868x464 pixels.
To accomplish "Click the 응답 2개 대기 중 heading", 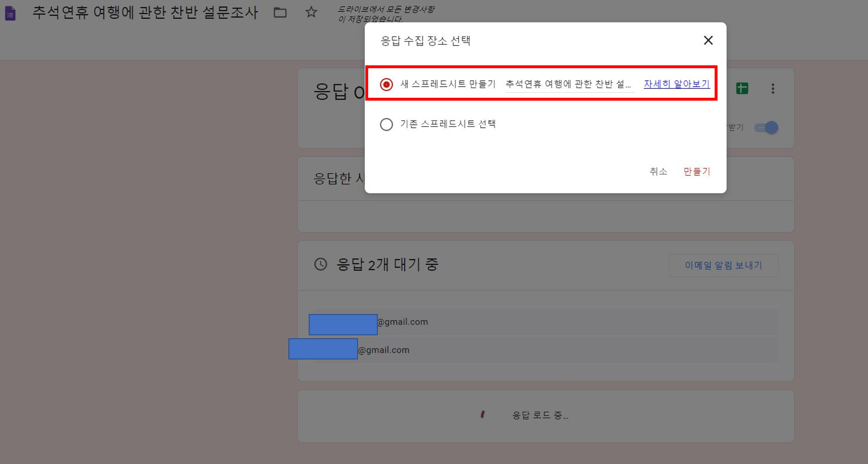I will coord(387,264).
